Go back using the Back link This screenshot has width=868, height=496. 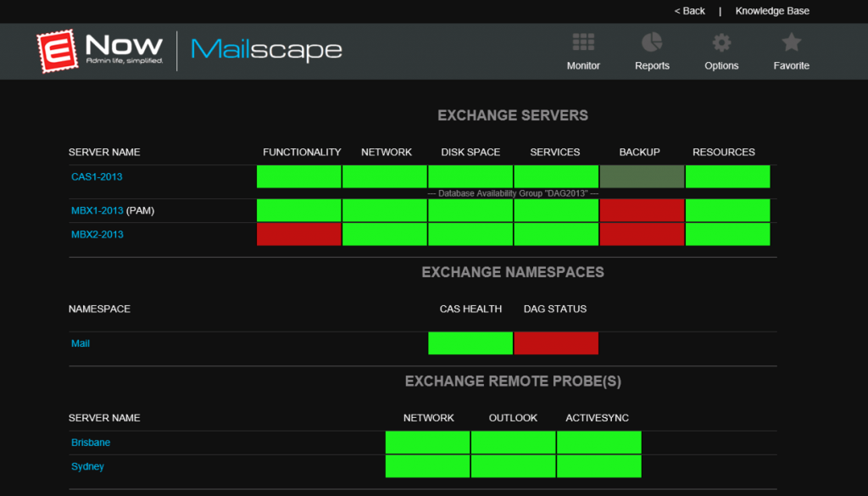(688, 11)
